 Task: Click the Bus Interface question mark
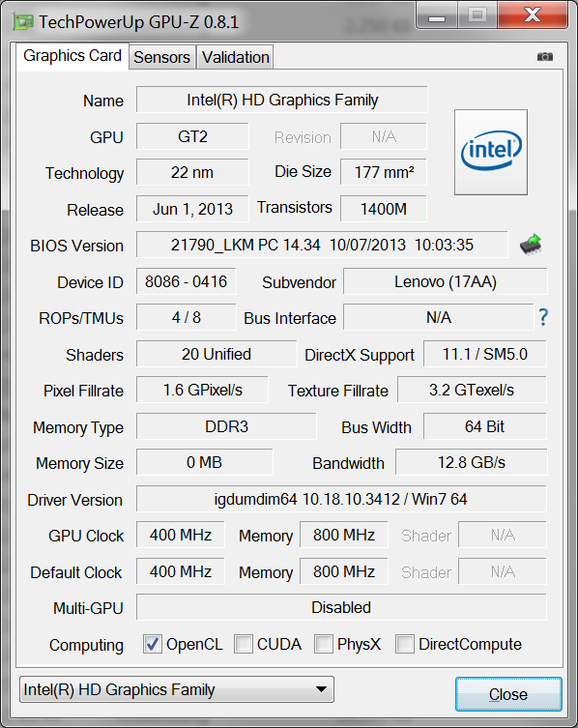point(543,317)
